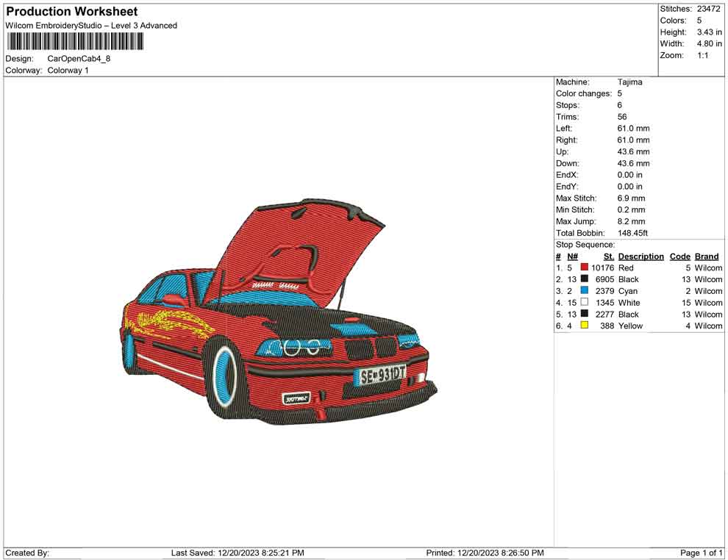Click the yellow color swatch in stop sequence

coord(584,326)
